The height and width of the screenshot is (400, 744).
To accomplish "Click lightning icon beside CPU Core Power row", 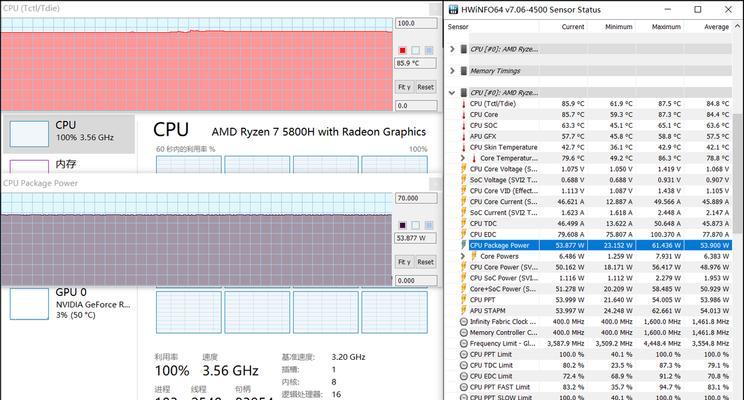I will (464, 267).
